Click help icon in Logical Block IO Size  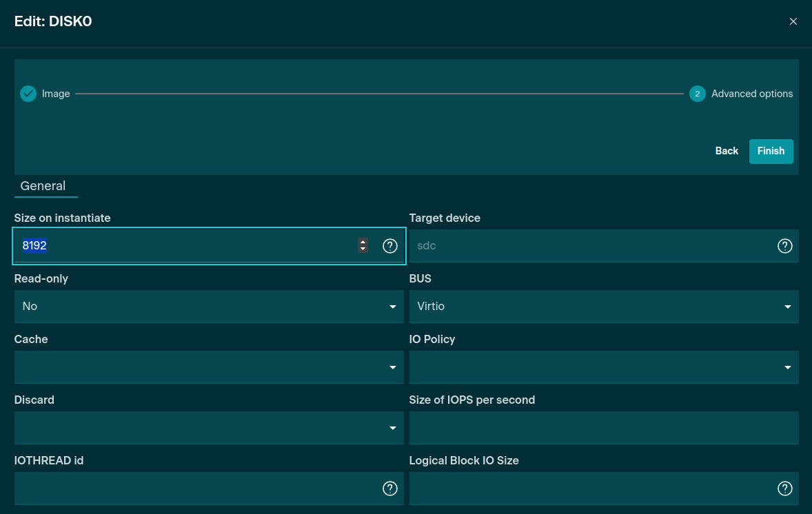[784, 489]
